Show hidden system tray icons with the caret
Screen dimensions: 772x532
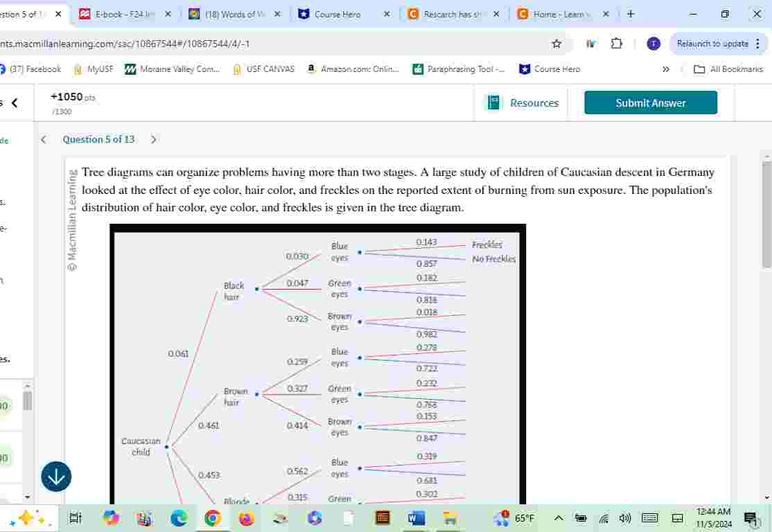[x=558, y=517]
